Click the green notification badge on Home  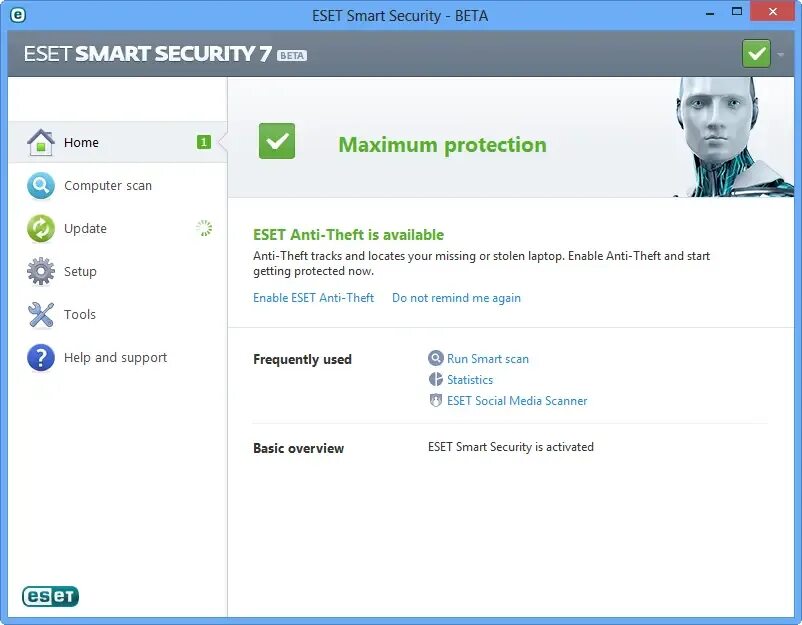click(x=203, y=142)
